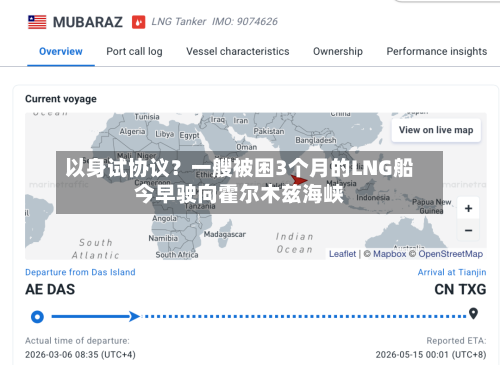The image size is (500, 365).
Task: Click the CN TXG port code
Action: [460, 289]
